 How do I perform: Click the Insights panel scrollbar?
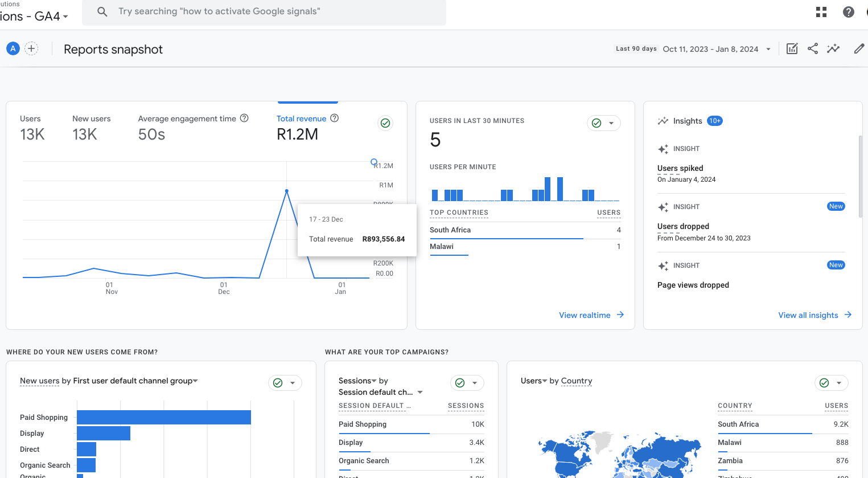861,177
